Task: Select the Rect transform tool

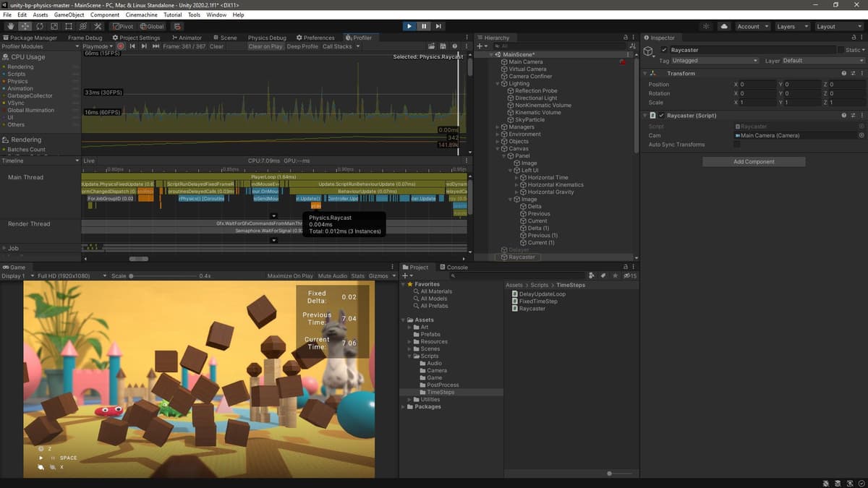Action: tap(68, 26)
